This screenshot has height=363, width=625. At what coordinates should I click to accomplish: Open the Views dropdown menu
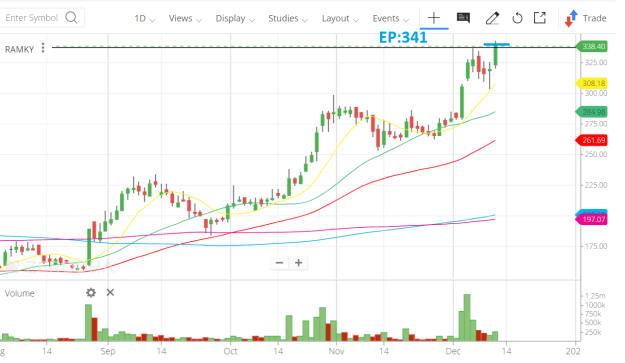point(185,18)
